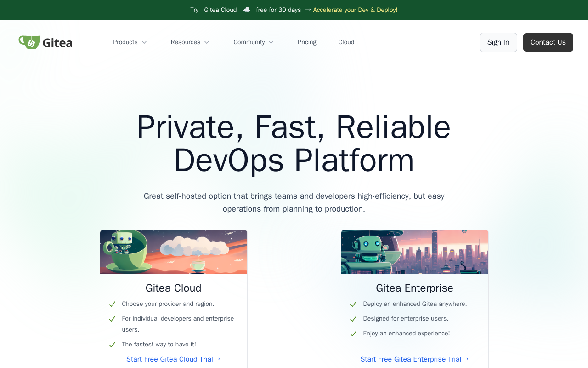
Task: Click 'Designed for enterprise users.' text
Action: [406, 319]
